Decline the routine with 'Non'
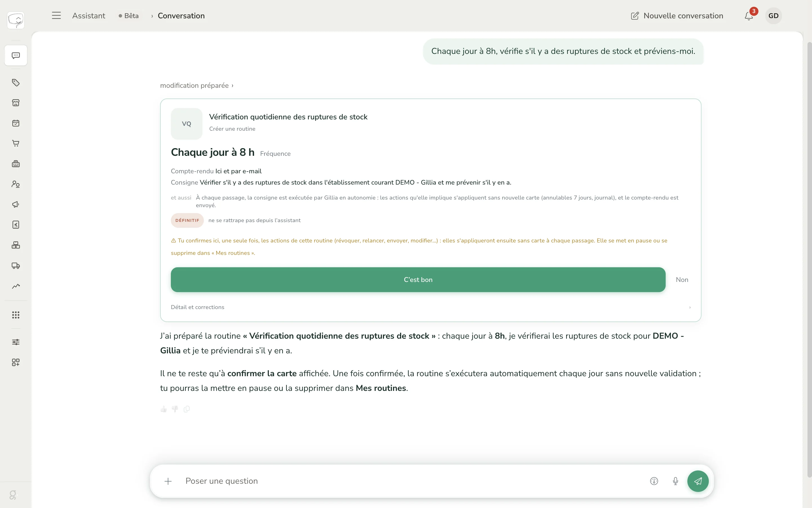This screenshot has height=508, width=812. tap(682, 279)
